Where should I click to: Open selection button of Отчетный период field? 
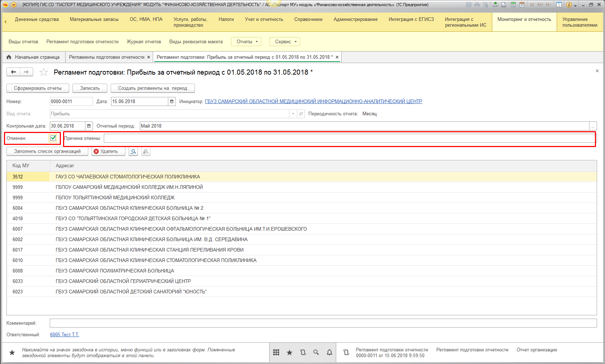[x=593, y=126]
